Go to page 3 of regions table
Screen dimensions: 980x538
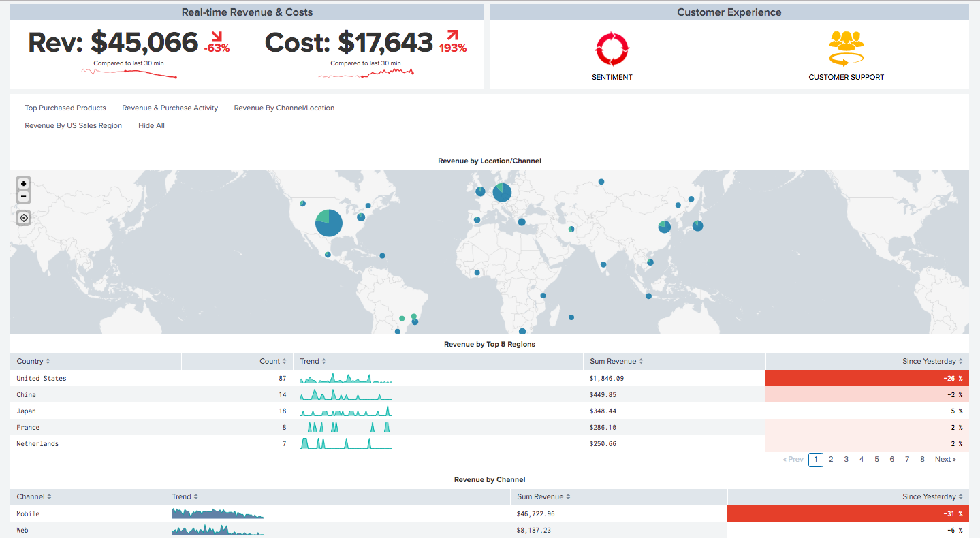coord(846,459)
